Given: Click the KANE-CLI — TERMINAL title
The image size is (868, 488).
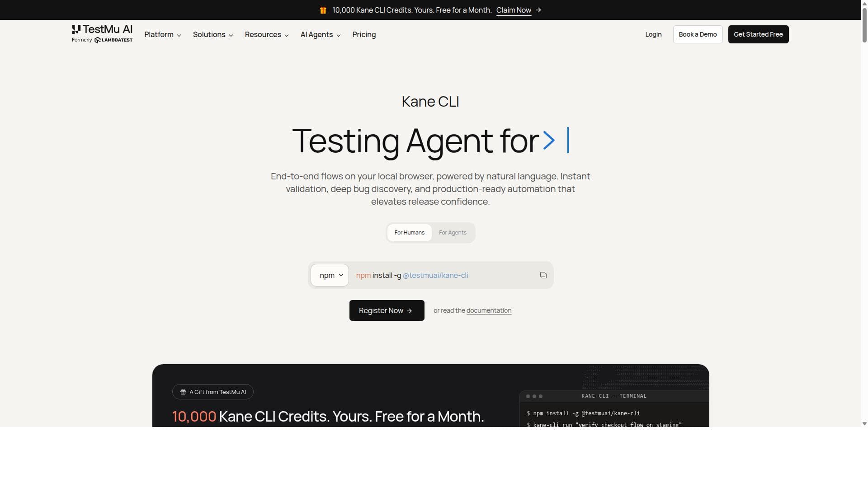Looking at the screenshot, I should (x=614, y=396).
